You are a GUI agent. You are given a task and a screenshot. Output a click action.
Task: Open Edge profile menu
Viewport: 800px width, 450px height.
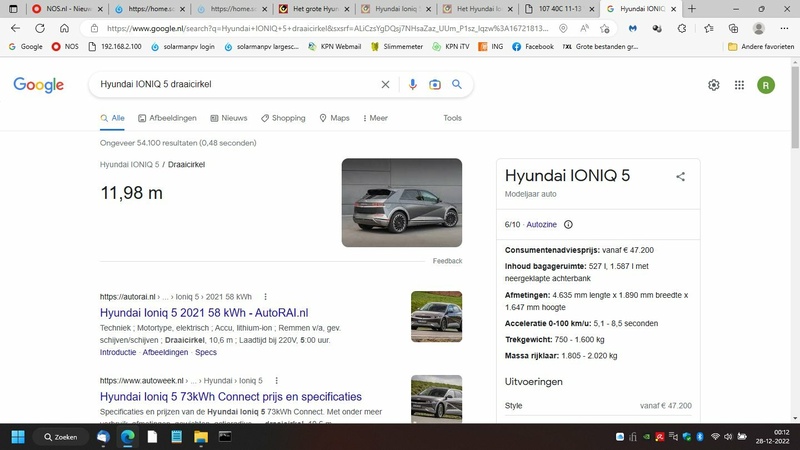[x=759, y=29]
